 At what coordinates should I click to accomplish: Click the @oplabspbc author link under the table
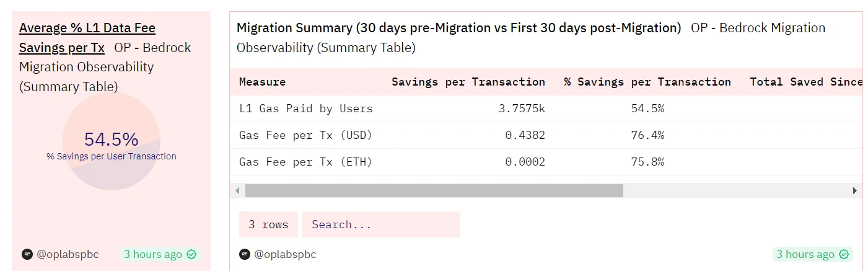pos(286,254)
